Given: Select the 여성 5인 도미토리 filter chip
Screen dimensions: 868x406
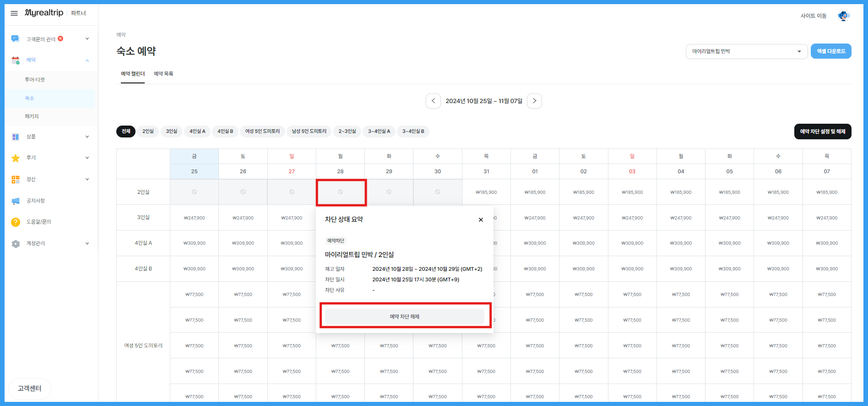Looking at the screenshot, I should click(x=262, y=132).
